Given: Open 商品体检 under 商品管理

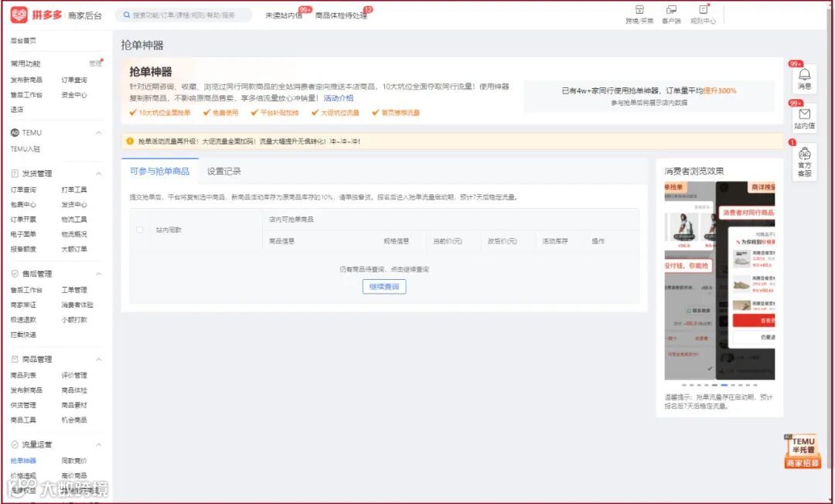Looking at the screenshot, I should click(x=74, y=390).
